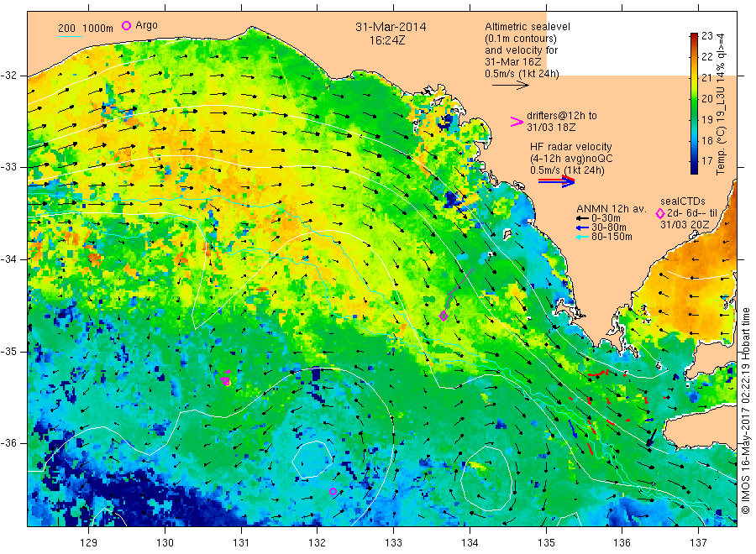Image resolution: width=756 pixels, height=554 pixels.
Task: Click the magenta Argo circle legend marker
Action: [126, 25]
